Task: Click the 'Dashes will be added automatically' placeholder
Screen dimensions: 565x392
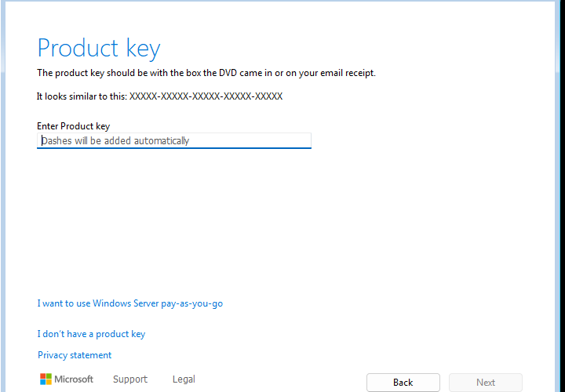Action: (x=115, y=141)
